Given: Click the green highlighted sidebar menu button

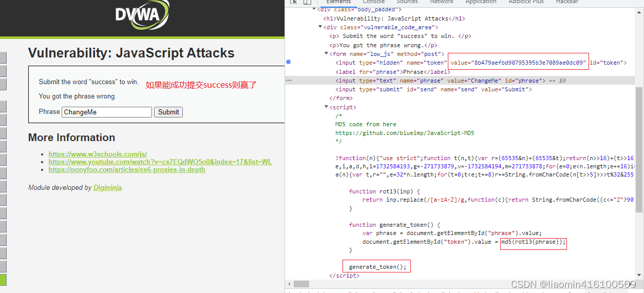Looking at the screenshot, I should 3,280.
